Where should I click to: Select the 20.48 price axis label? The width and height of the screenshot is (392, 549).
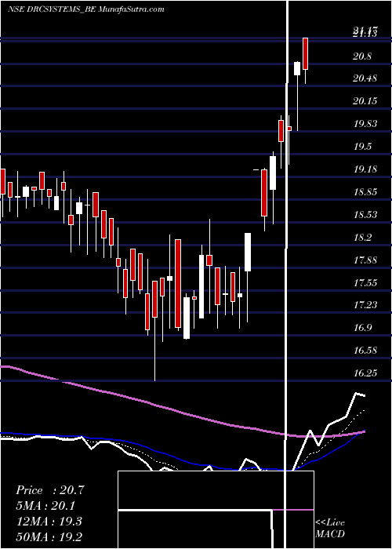[x=365, y=78]
